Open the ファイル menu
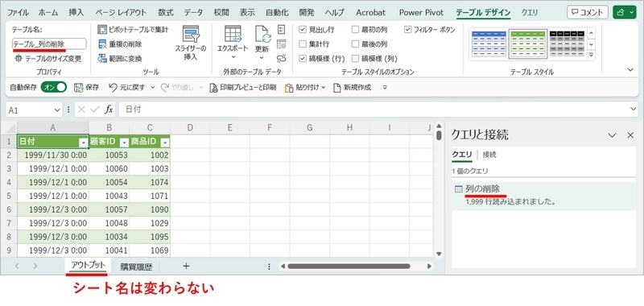The image size is (644, 306). tap(18, 13)
